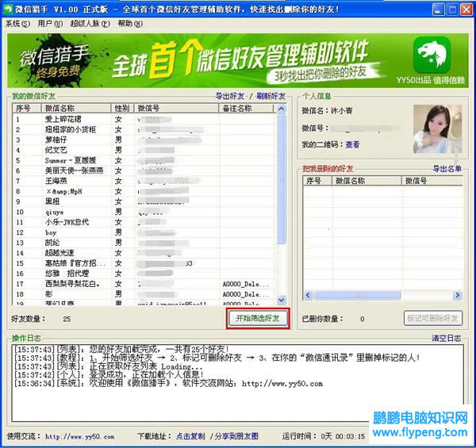This screenshot has width=476, height=448.
Task: Minimize the 微信猎手 window
Action: (438, 10)
